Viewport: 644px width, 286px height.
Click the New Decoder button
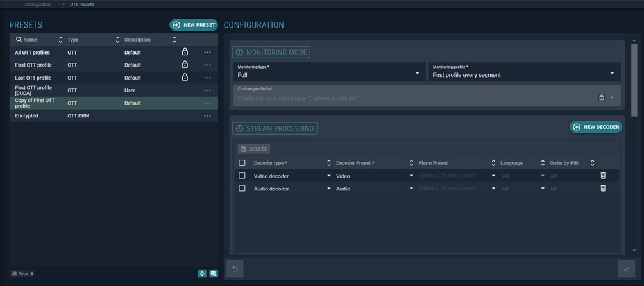[x=596, y=127]
